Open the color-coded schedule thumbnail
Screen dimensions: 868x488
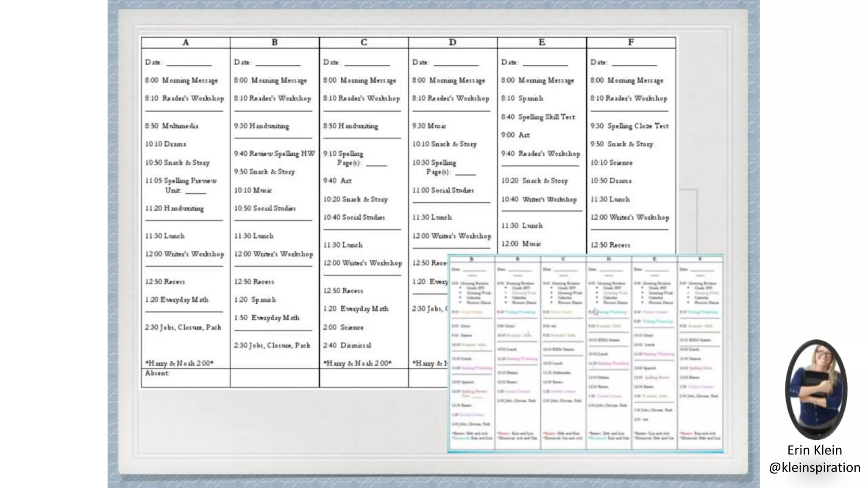(x=585, y=354)
